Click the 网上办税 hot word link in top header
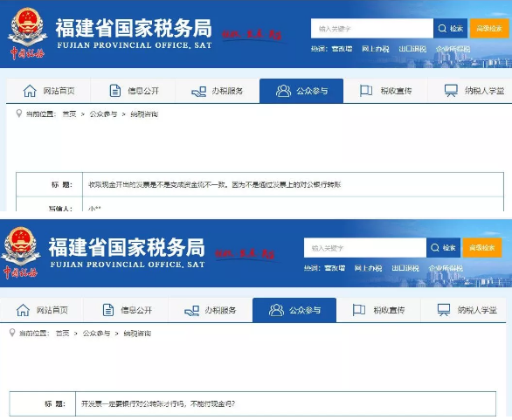 tap(376, 49)
